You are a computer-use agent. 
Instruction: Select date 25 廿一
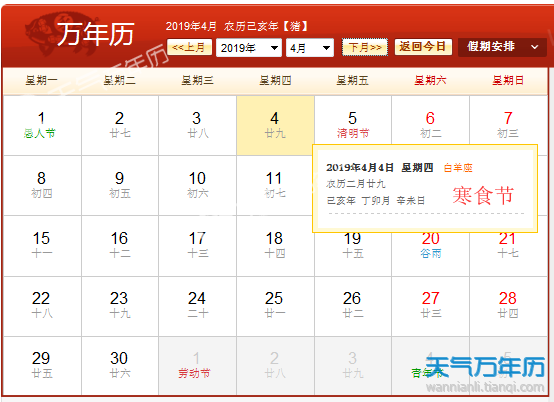coord(275,306)
